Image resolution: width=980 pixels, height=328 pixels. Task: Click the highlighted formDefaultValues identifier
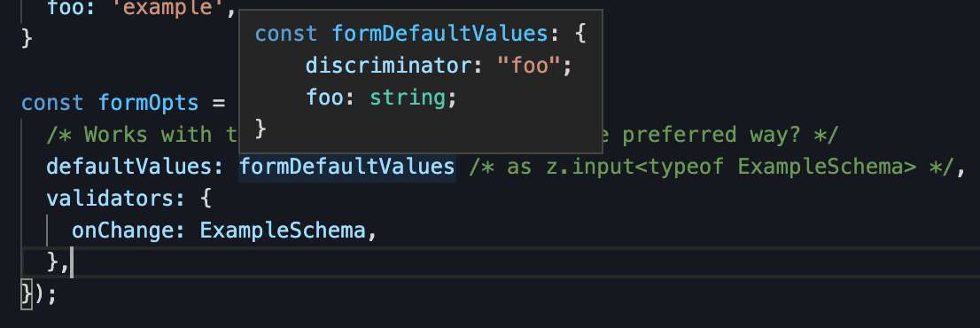tap(346, 167)
